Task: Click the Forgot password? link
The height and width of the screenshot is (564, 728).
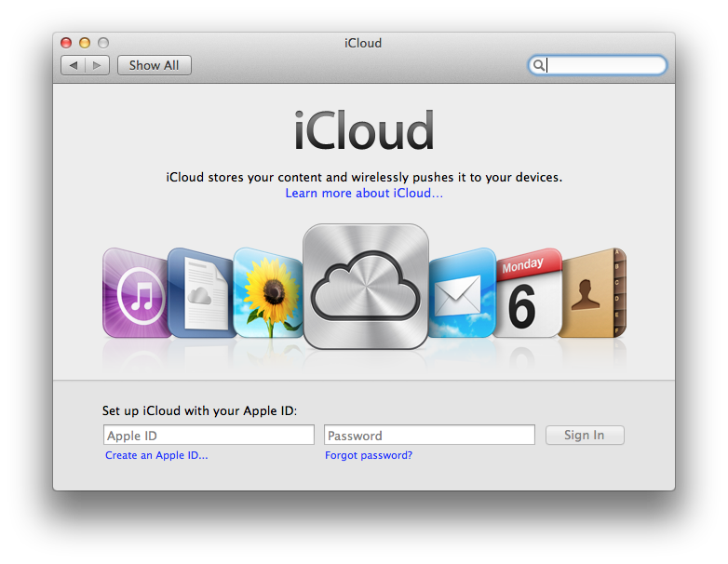Action: pyautogui.click(x=369, y=455)
